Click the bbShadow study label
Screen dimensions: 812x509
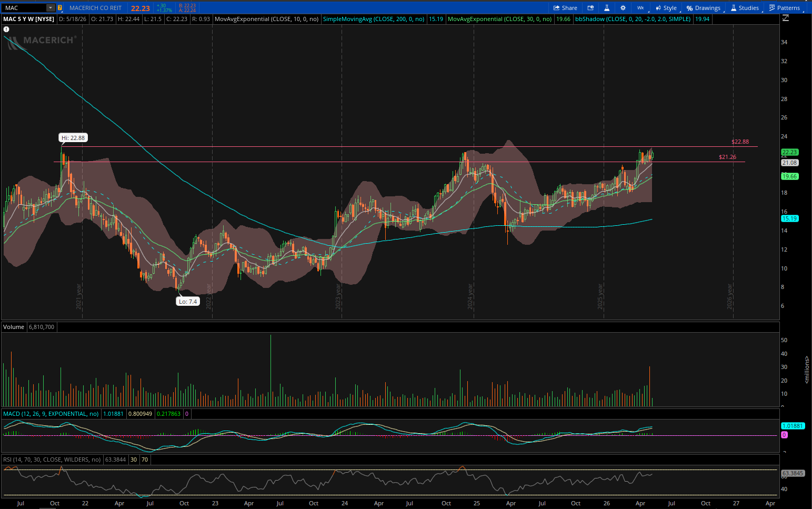tap(633, 19)
